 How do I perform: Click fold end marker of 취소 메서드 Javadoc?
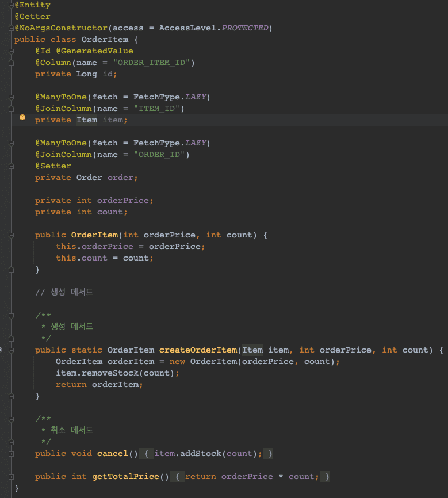11,442
